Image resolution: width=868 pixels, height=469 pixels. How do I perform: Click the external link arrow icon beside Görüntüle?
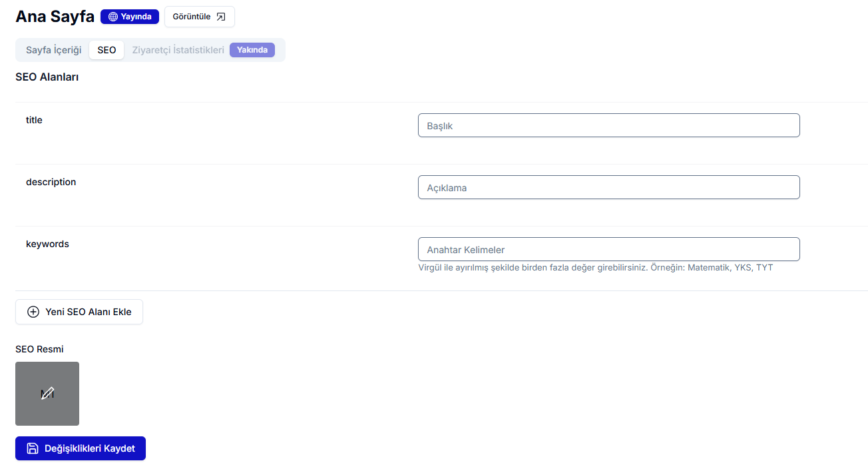click(x=222, y=17)
